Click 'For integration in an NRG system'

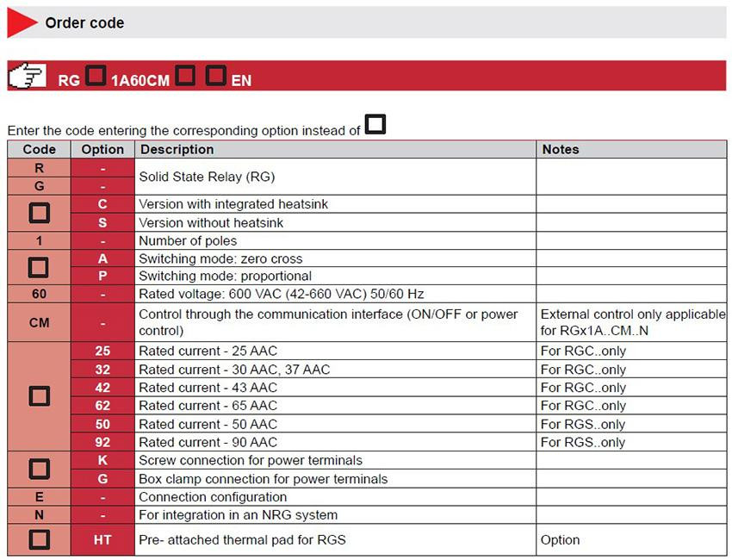click(238, 514)
